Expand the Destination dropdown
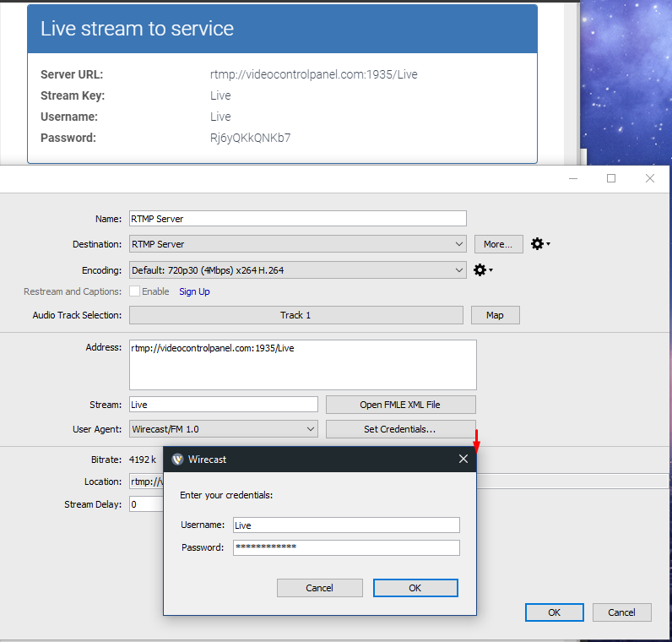This screenshot has height=642, width=672. [x=298, y=244]
